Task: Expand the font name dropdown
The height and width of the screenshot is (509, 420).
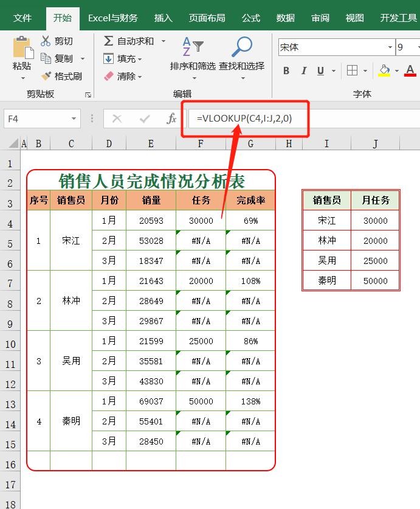Action: pyautogui.click(x=390, y=47)
